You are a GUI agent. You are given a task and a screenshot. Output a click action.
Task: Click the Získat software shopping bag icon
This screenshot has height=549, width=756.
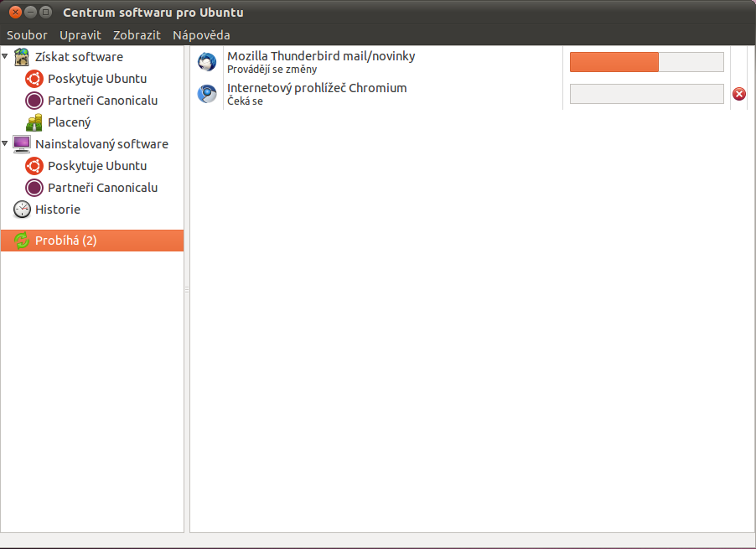[x=22, y=57]
